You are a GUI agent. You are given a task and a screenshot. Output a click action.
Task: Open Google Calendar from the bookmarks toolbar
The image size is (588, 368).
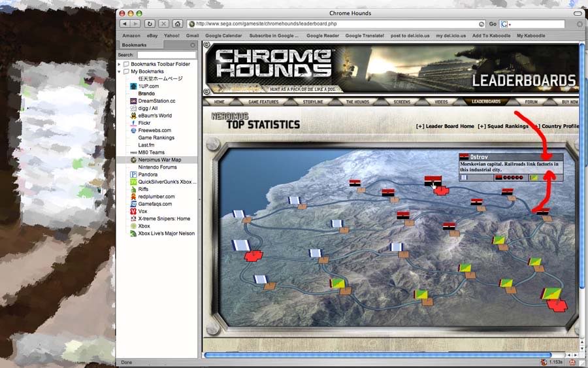pyautogui.click(x=223, y=36)
